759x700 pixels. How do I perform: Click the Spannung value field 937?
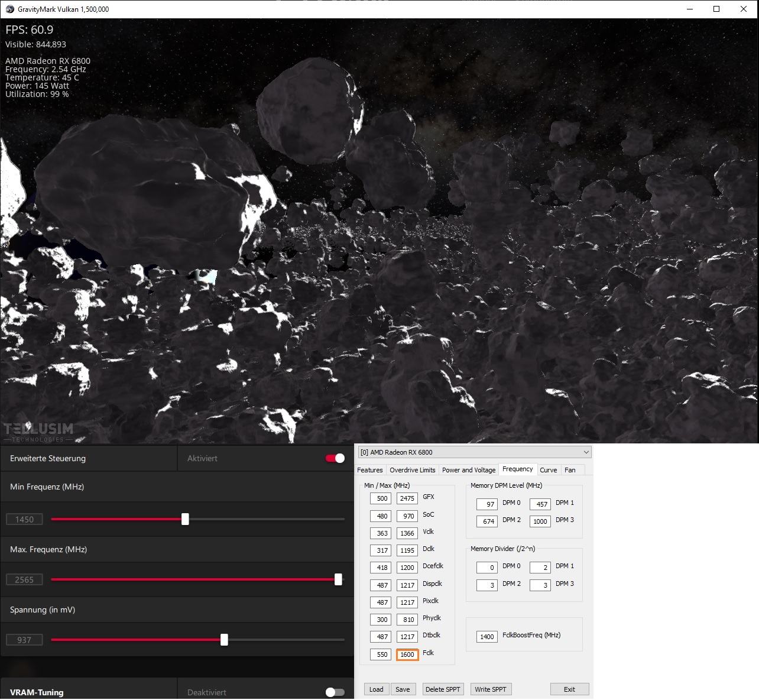coord(24,640)
